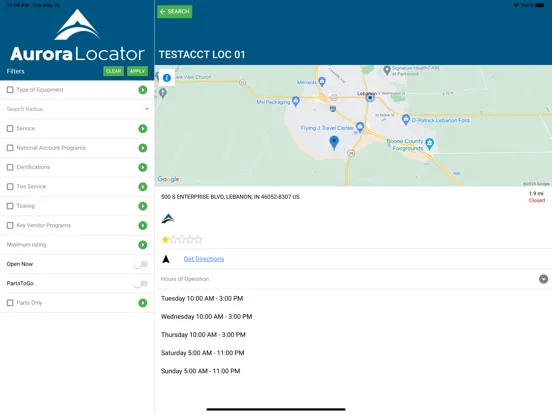
Task: Check the Type of Equipment checkbox
Action: tap(10, 90)
